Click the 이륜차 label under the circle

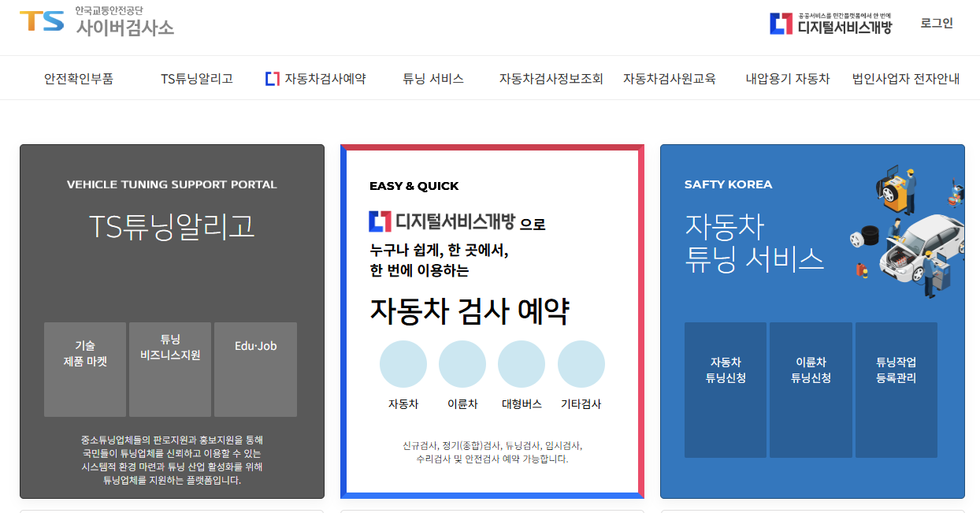pyautogui.click(x=462, y=404)
